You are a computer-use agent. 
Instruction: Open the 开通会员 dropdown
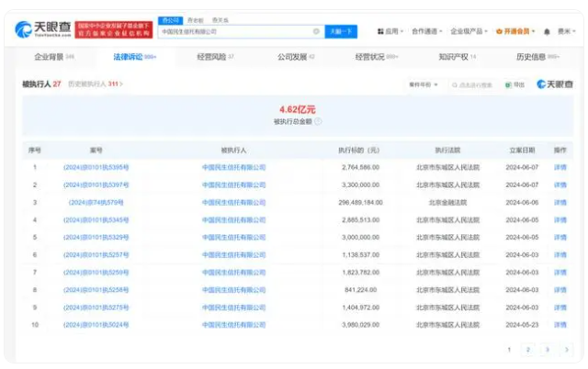515,31
